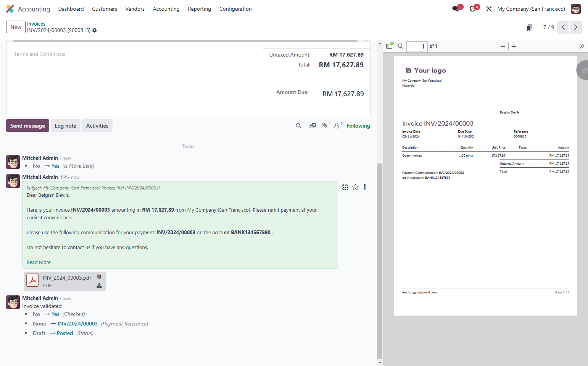Add a reaction to the email message

coord(345,187)
